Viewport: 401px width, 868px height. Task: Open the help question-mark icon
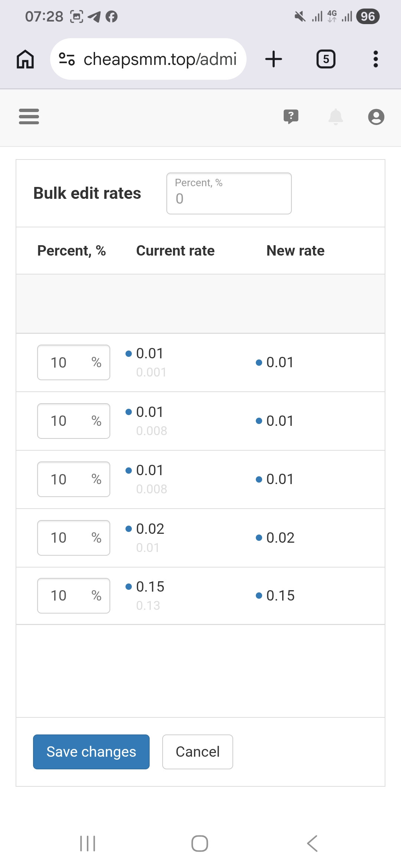coord(291,116)
